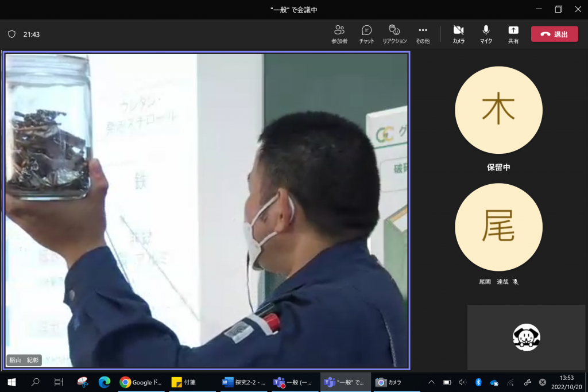This screenshot has height=392, width=588.
Task: Open the Snipping Tool icon in taskbar
Action: 82,382
